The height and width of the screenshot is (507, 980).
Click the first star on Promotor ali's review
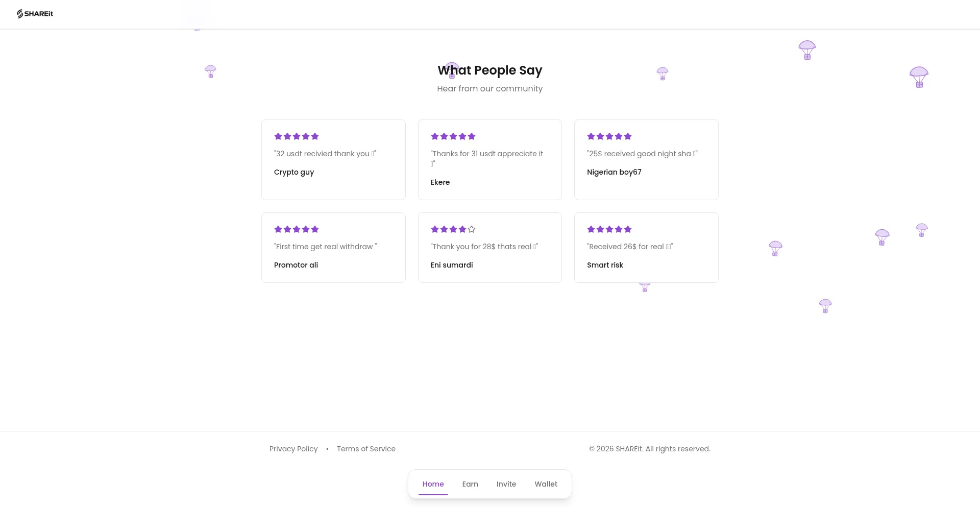coord(278,229)
